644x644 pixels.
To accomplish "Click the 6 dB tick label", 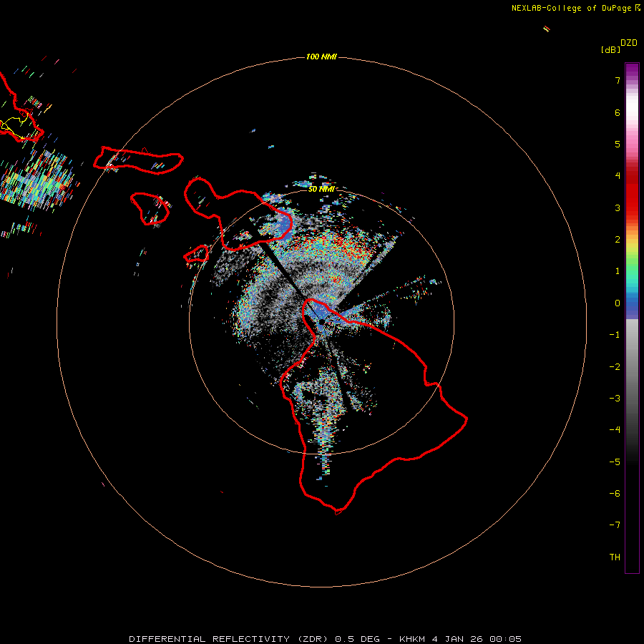I will (x=618, y=112).
